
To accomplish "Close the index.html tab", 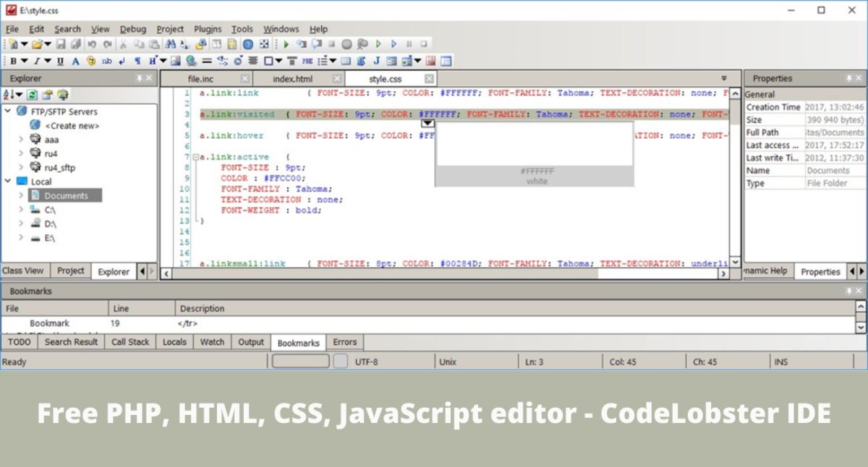I will point(337,79).
